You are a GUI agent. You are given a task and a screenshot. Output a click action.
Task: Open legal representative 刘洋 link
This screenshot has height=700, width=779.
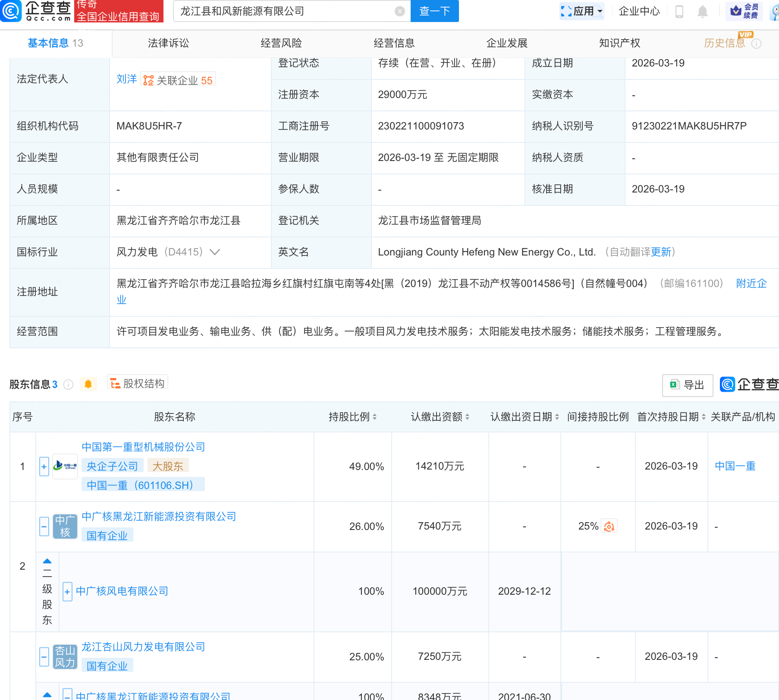[x=126, y=79]
